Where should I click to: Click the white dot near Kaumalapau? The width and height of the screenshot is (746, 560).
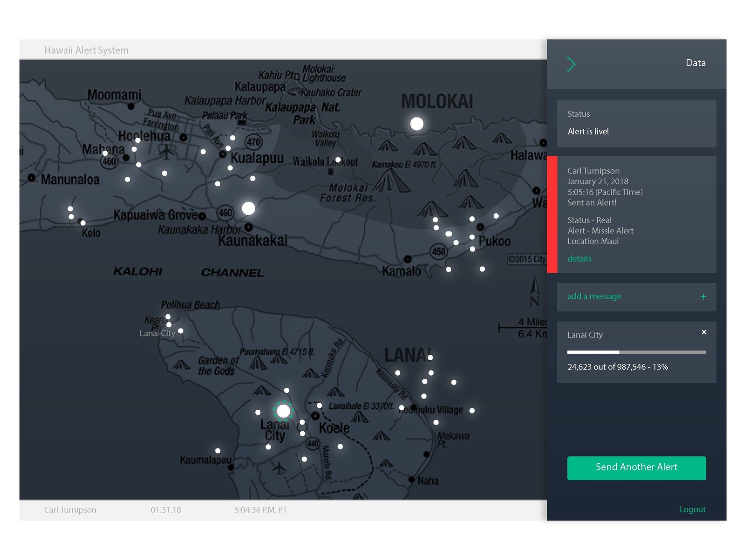218,450
